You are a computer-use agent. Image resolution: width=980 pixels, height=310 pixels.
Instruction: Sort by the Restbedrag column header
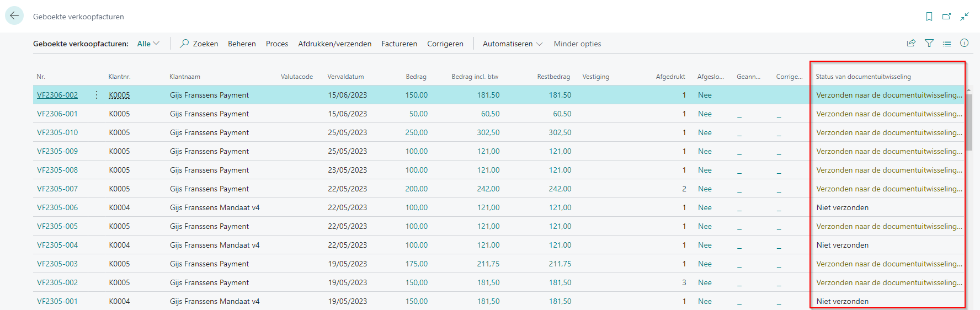(x=553, y=77)
